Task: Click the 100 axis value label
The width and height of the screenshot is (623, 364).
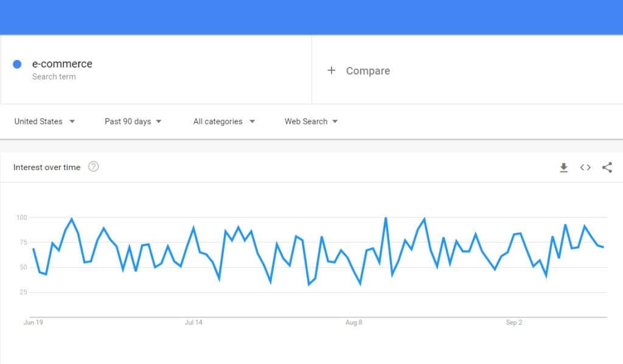Action: [21, 218]
